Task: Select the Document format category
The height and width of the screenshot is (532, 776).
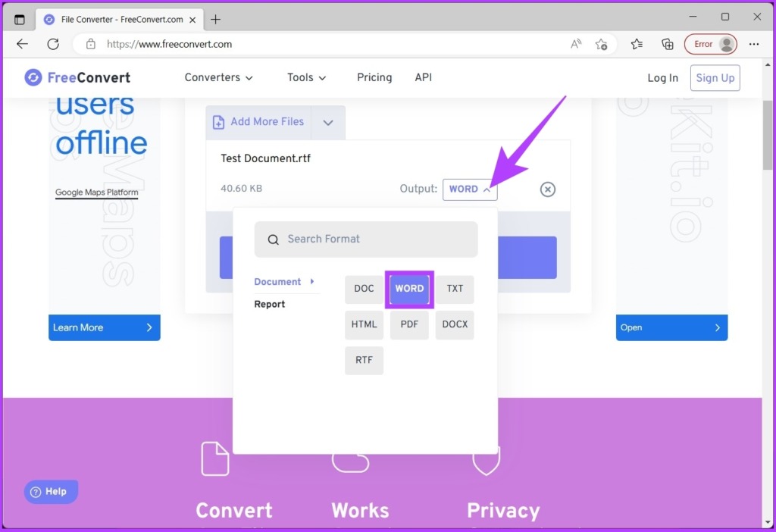Action: pyautogui.click(x=278, y=282)
